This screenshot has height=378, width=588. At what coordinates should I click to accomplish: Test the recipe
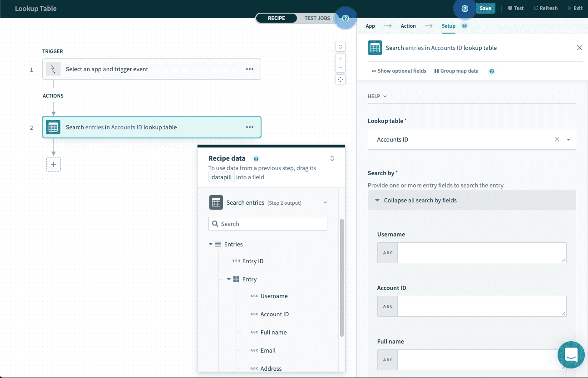click(x=515, y=8)
